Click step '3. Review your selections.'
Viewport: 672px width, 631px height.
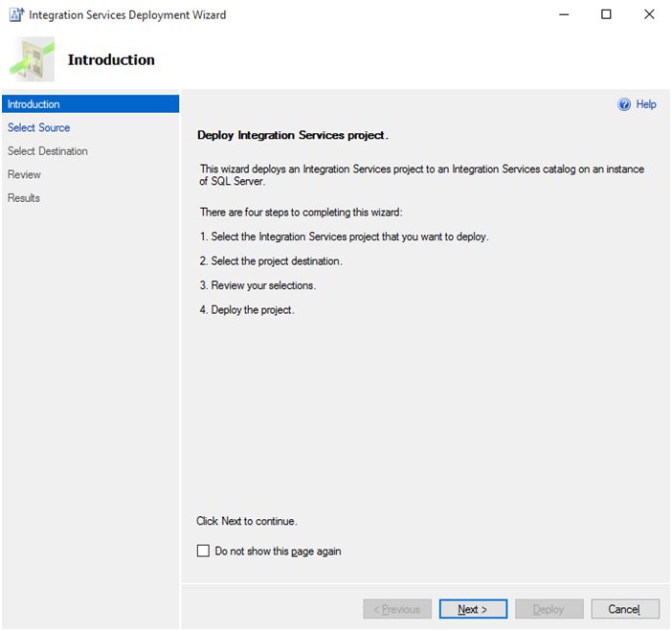coord(258,285)
